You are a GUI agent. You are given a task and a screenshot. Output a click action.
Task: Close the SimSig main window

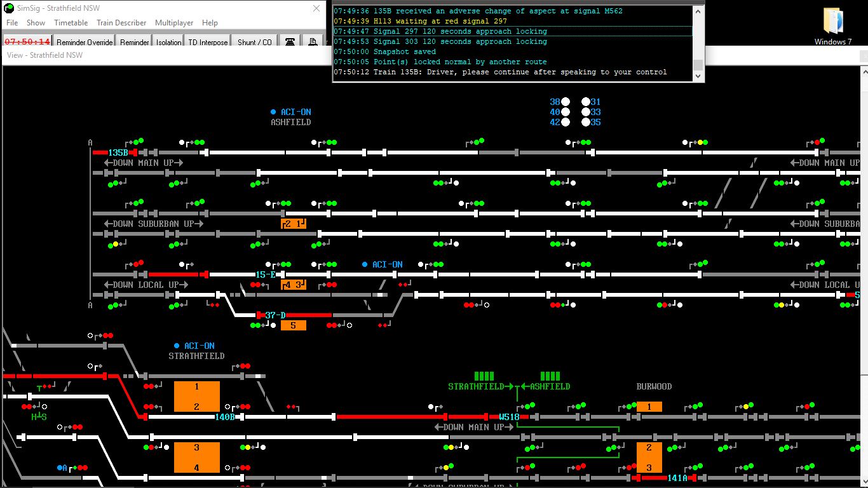316,8
